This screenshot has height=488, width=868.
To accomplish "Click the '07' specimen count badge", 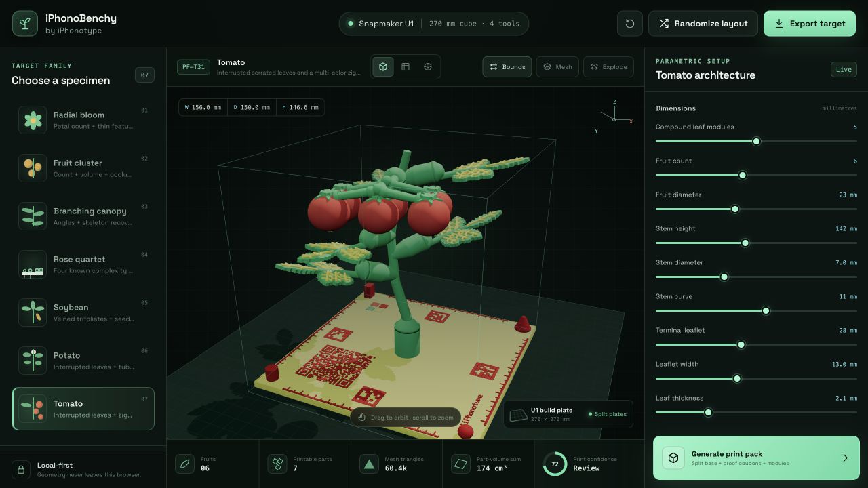I will pos(144,75).
